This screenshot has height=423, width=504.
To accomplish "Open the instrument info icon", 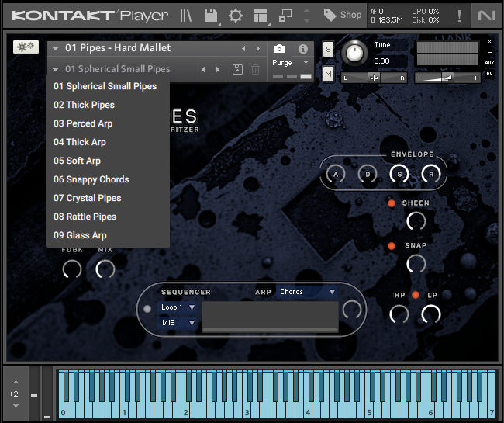I will tap(303, 48).
